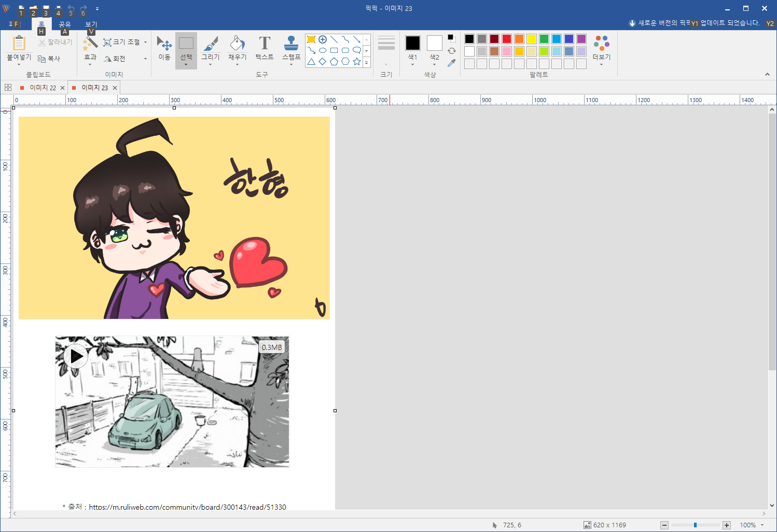Screen dimensions: 777x532
Task: Pick the eyedropper color picker tool
Action: tap(452, 63)
